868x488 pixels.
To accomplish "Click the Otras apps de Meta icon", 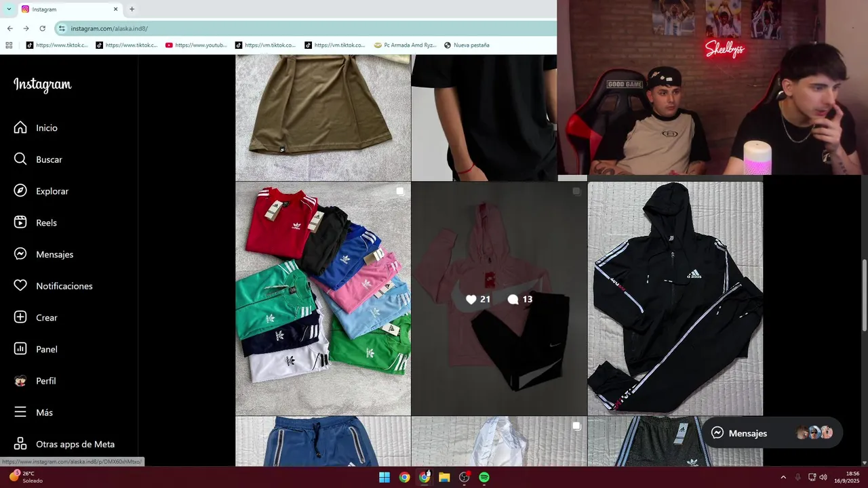I will tap(20, 444).
